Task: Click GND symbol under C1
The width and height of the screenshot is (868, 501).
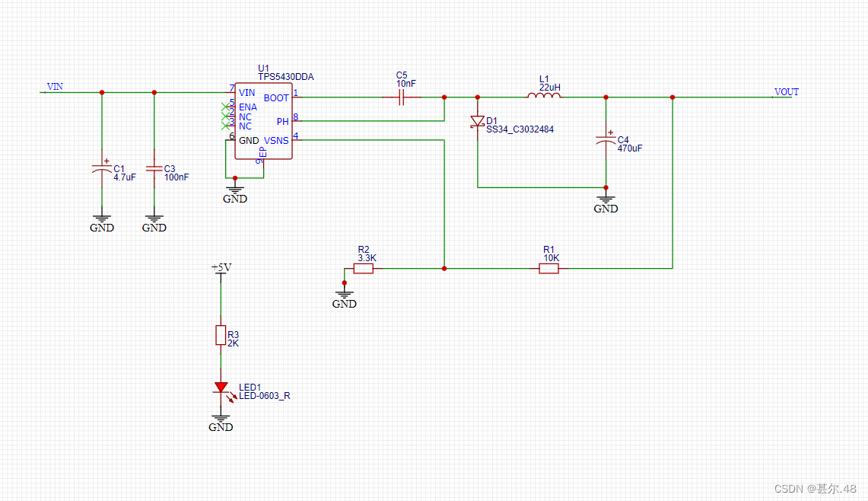Action: click(x=102, y=223)
